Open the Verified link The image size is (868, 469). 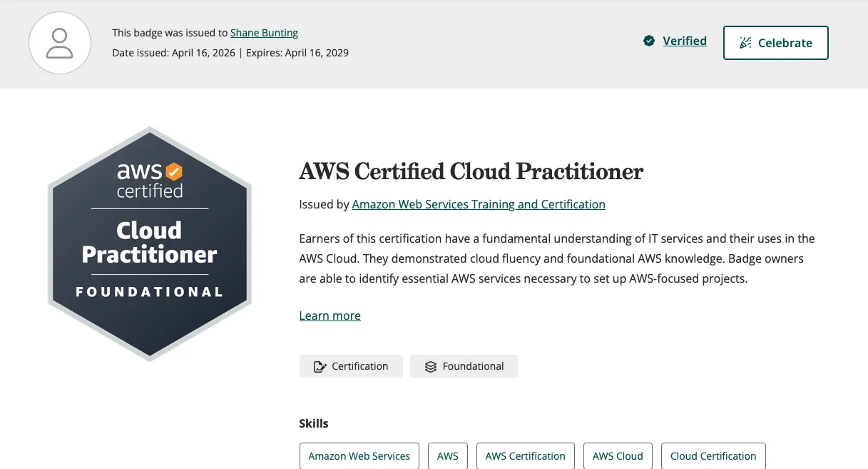[x=685, y=41]
